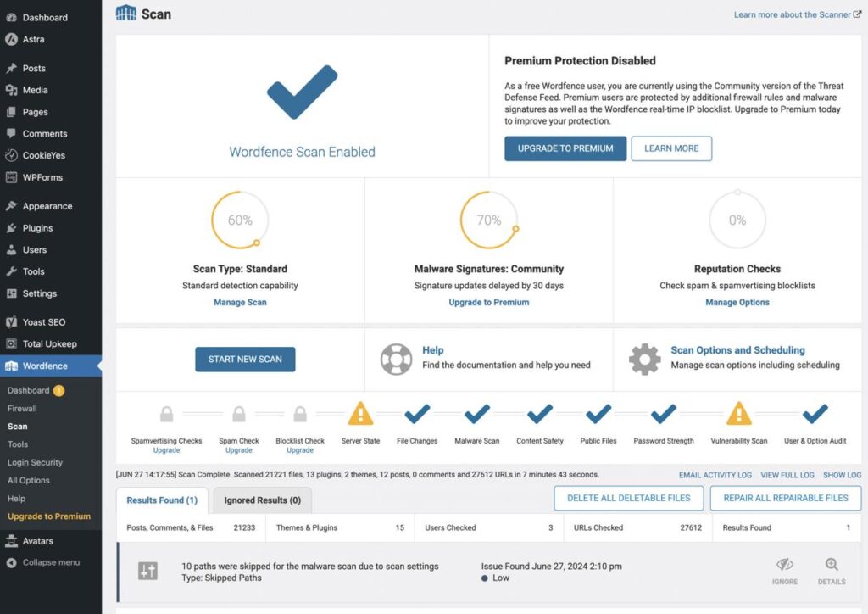Image resolution: width=868 pixels, height=614 pixels.
Task: Click the UPGRADE TO PREMIUM button
Action: pos(565,148)
